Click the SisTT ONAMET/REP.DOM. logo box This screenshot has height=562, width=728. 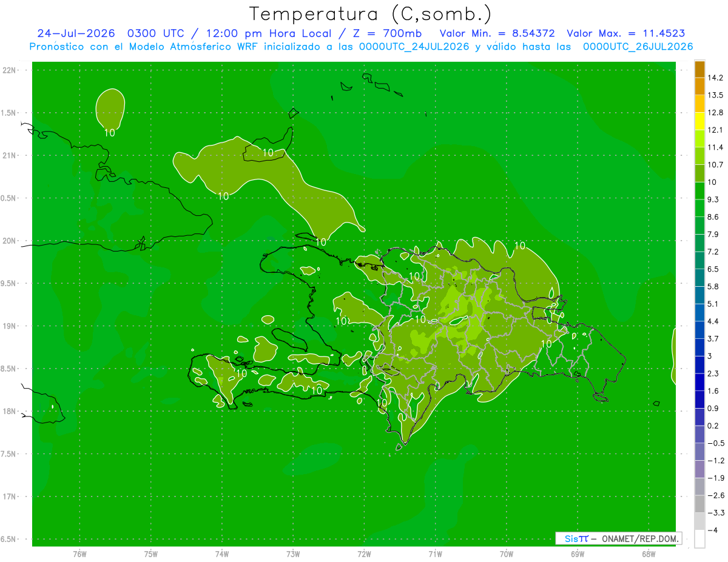619,538
